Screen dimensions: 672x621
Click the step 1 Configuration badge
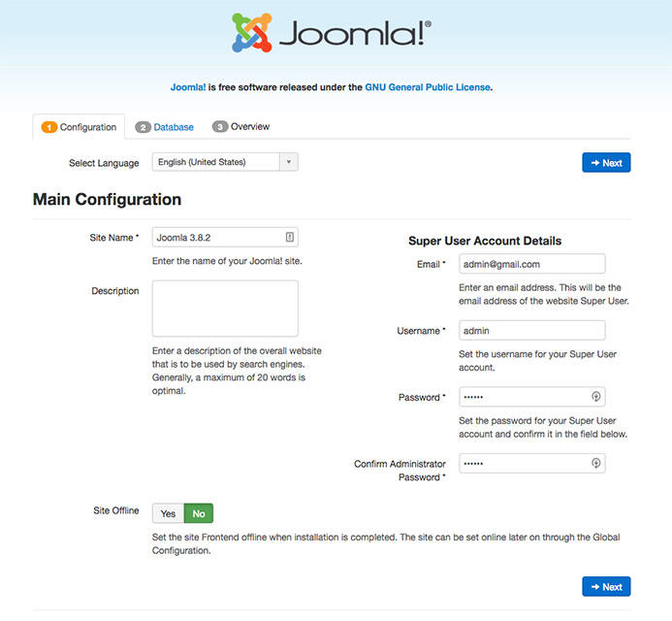(x=49, y=127)
